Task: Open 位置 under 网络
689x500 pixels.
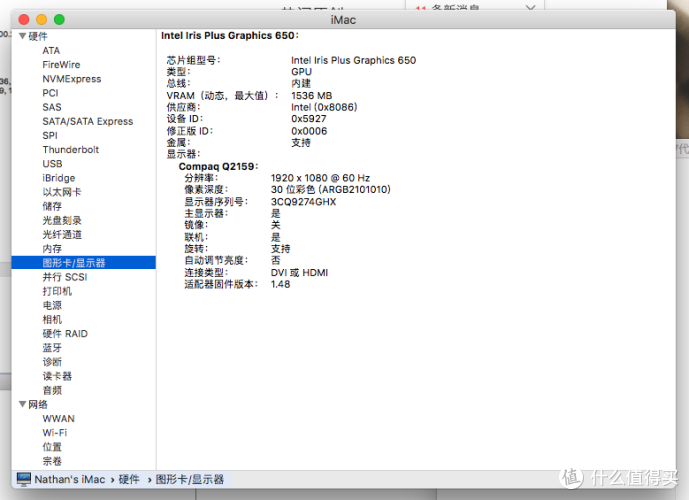Action: [x=52, y=447]
